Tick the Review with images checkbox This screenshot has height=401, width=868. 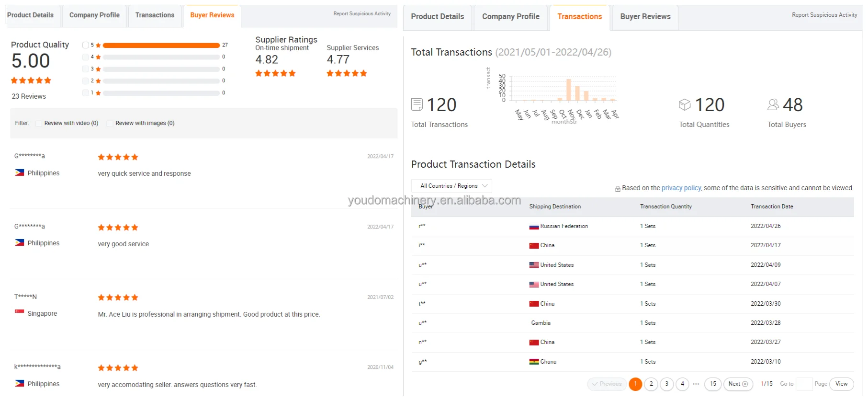(x=110, y=123)
